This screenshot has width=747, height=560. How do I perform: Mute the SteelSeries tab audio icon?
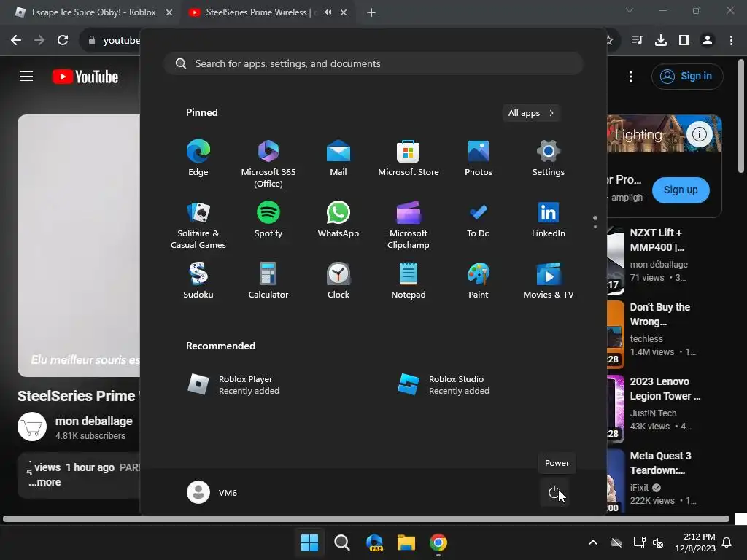(328, 12)
